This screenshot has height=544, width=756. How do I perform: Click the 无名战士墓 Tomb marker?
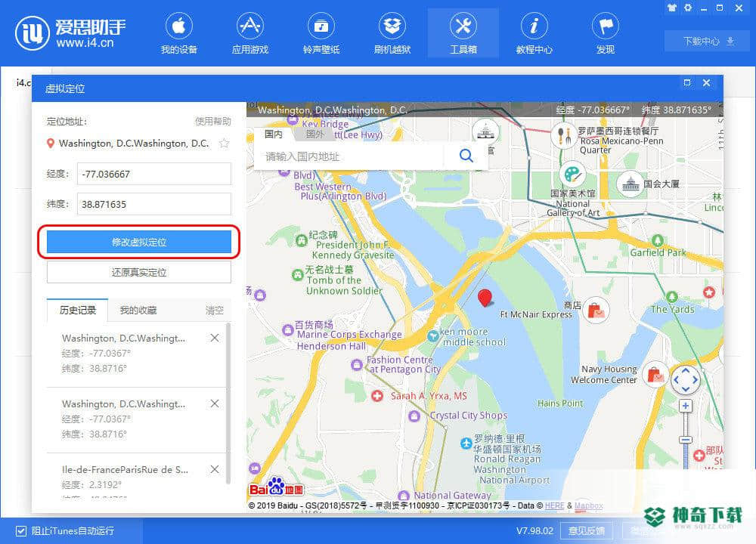pyautogui.click(x=297, y=275)
